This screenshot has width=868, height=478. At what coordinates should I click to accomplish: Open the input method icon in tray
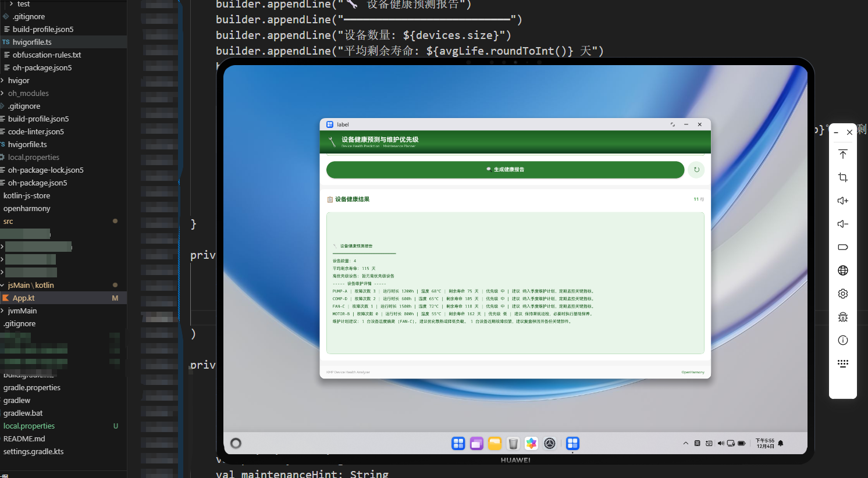(698, 443)
